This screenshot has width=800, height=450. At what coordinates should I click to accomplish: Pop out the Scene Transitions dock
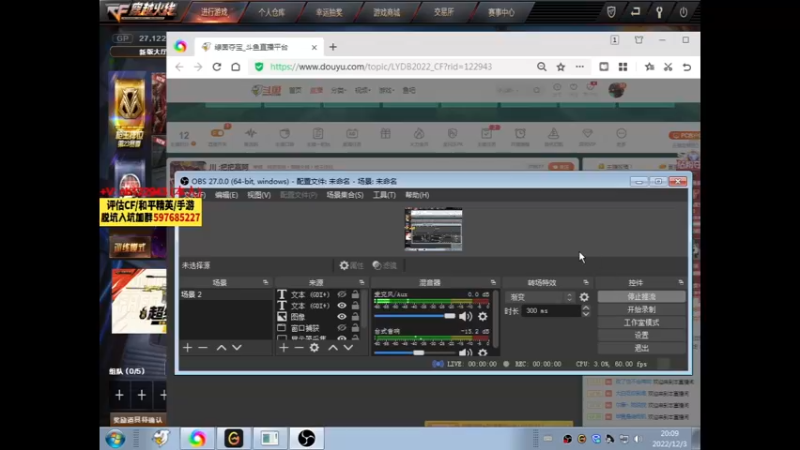click(x=586, y=282)
